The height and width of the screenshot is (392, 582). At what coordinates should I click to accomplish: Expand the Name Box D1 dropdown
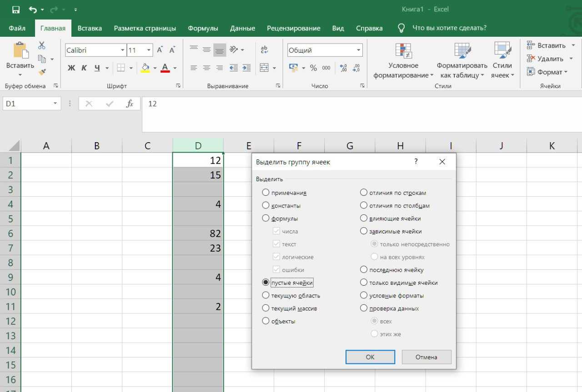[55, 104]
